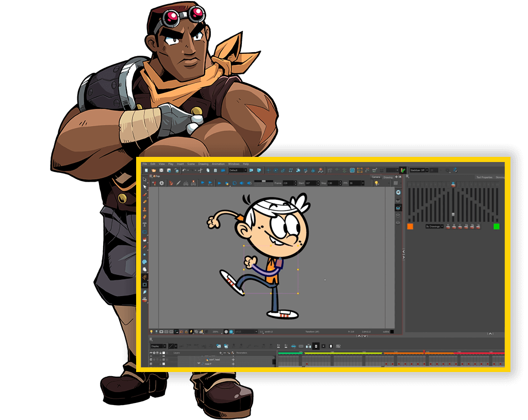Viewport: 528px width, 420px height.
Task: Click the New Scene icon
Action: 146,171
